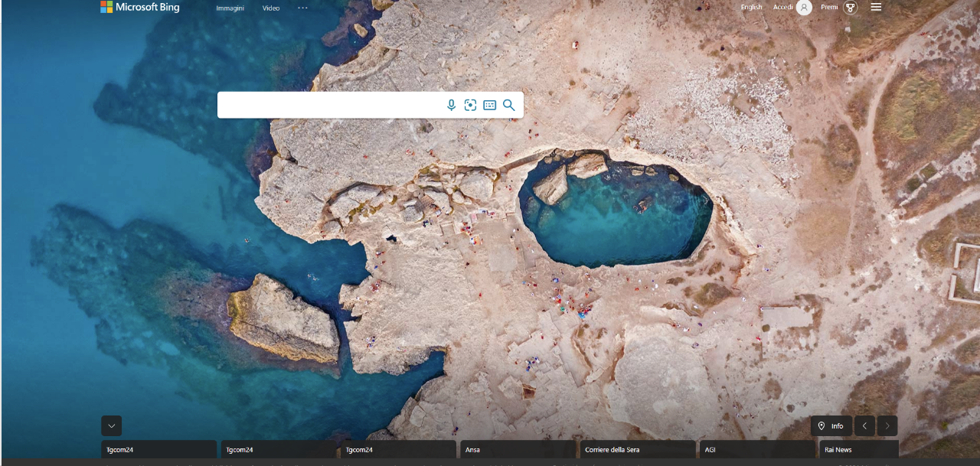Click the rewards trophy icon
Screen dimensions: 980x466
(x=850, y=8)
